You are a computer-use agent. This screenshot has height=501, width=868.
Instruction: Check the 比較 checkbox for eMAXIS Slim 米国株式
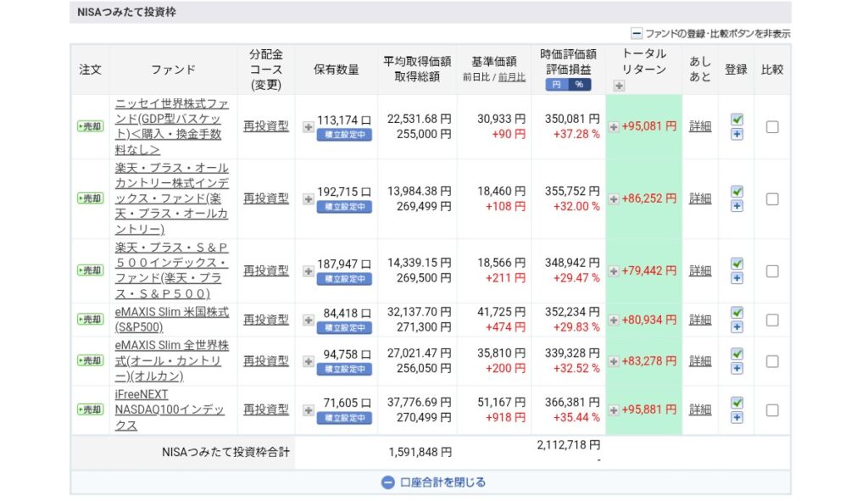[771, 320]
